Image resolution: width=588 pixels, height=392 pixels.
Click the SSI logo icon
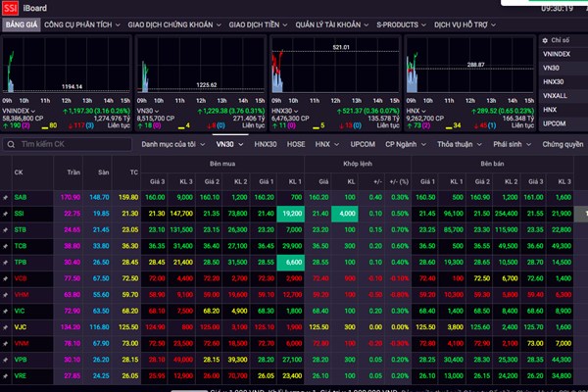coord(11,8)
